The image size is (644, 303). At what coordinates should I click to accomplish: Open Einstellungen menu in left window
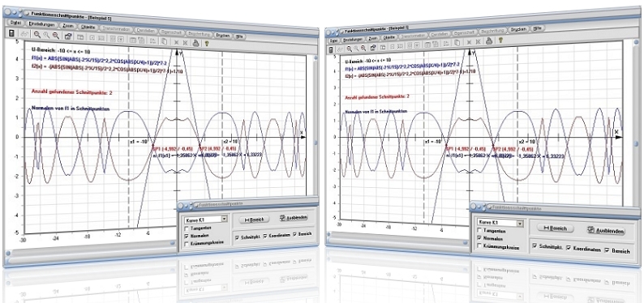(42, 24)
